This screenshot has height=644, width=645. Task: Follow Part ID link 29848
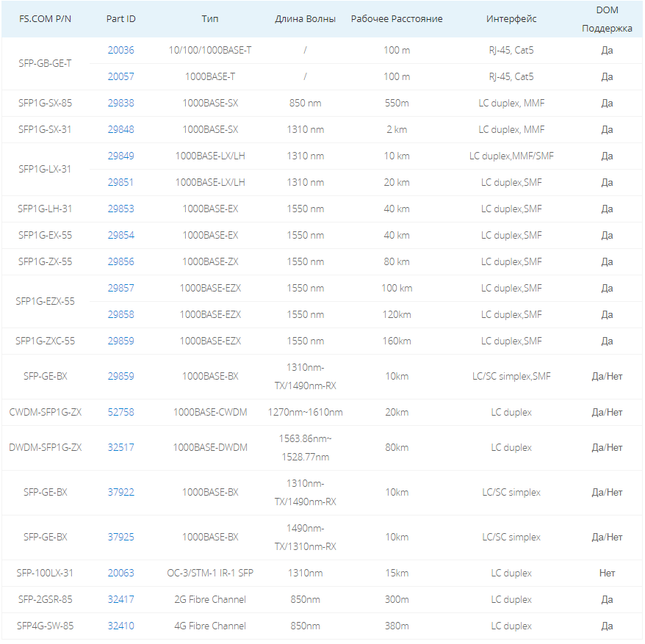click(120, 129)
